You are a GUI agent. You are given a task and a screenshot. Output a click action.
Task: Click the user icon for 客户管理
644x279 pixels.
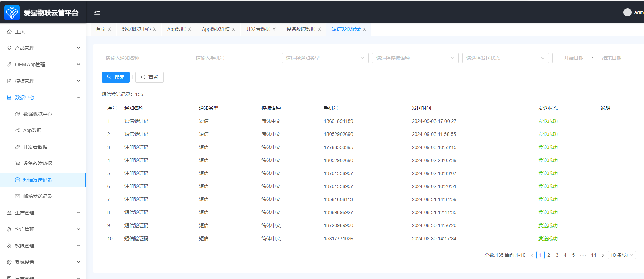(x=9, y=229)
